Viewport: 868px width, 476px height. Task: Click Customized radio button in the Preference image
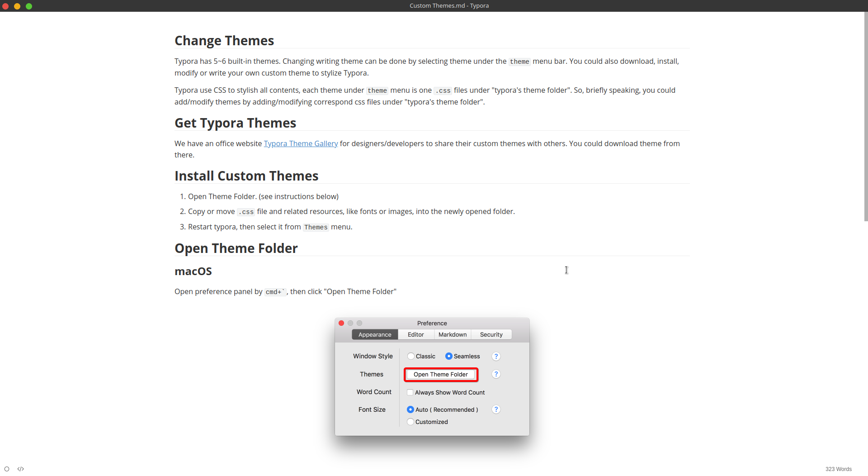tap(410, 422)
